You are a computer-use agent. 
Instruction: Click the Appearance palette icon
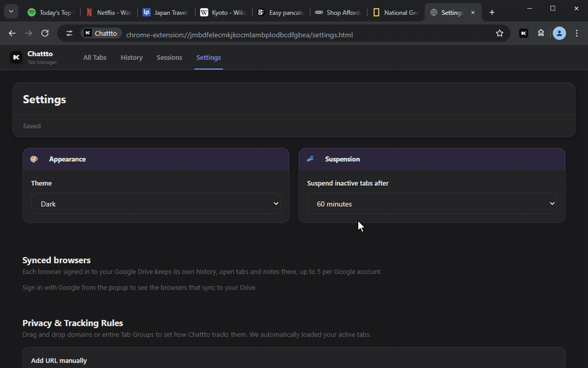point(34,159)
